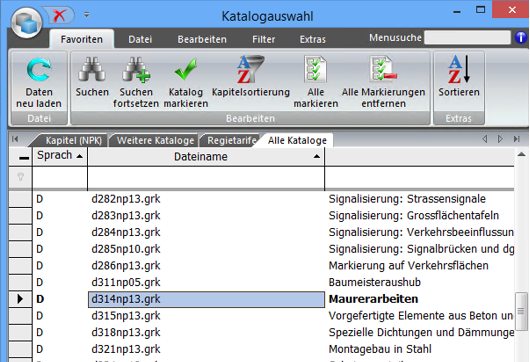
Task: Click Alle Markierungen entfernen icon
Action: coord(383,69)
